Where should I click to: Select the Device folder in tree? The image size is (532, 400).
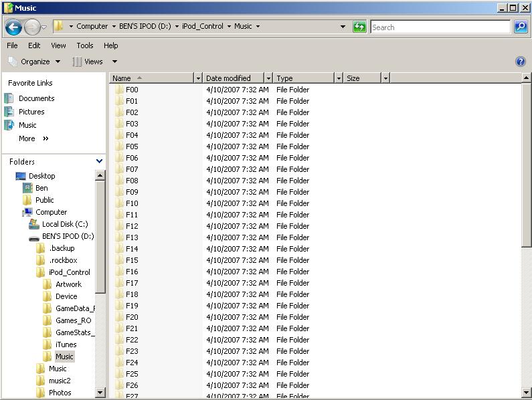tap(66, 296)
